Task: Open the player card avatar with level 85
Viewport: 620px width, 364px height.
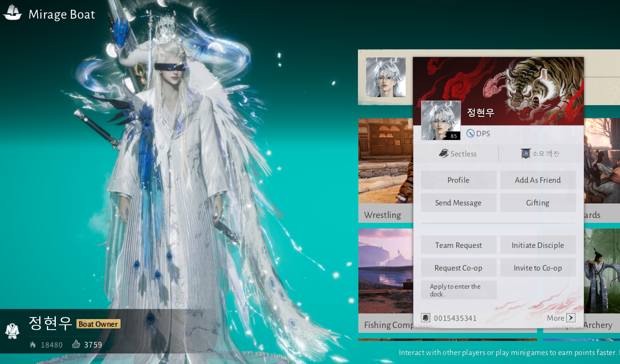Action: pyautogui.click(x=441, y=120)
